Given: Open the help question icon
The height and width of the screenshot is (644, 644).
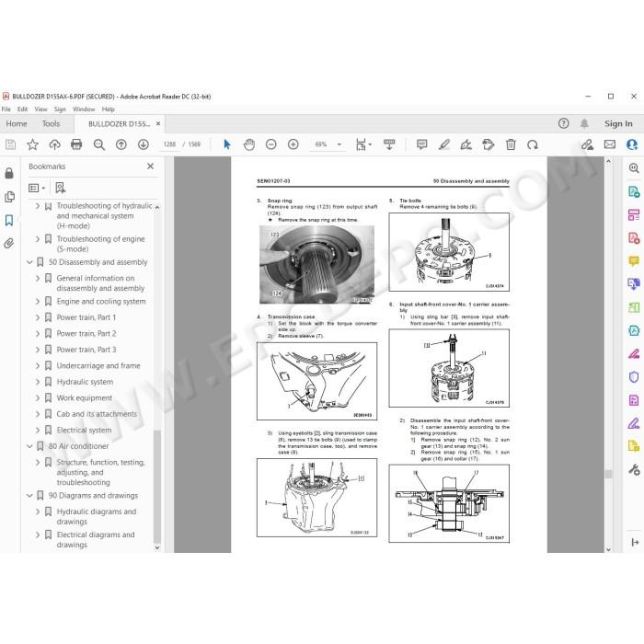Looking at the screenshot, I should coord(563,123).
